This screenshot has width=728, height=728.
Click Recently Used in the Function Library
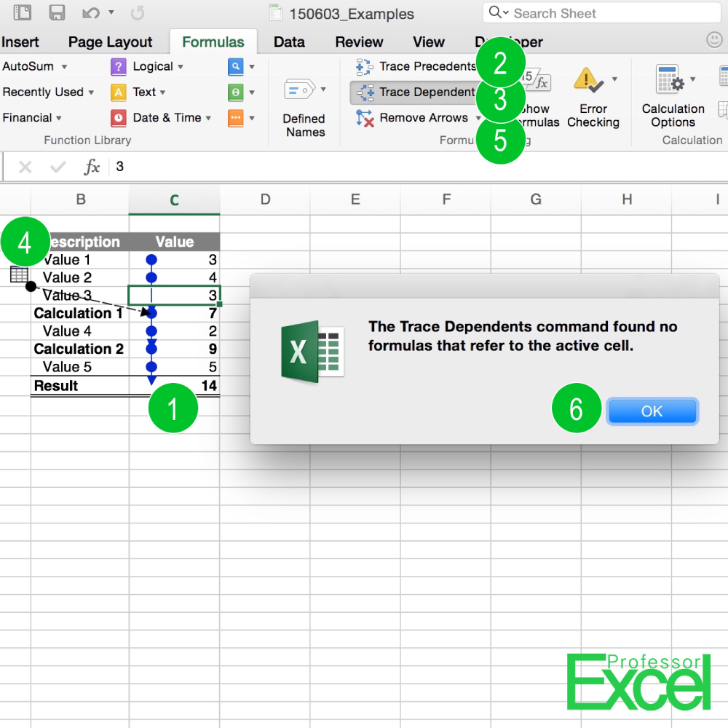pos(42,92)
